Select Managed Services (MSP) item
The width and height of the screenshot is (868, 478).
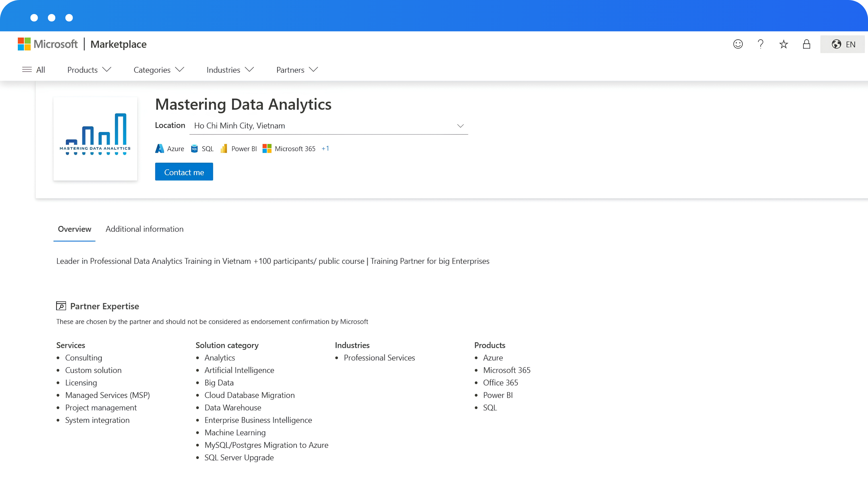[107, 395]
